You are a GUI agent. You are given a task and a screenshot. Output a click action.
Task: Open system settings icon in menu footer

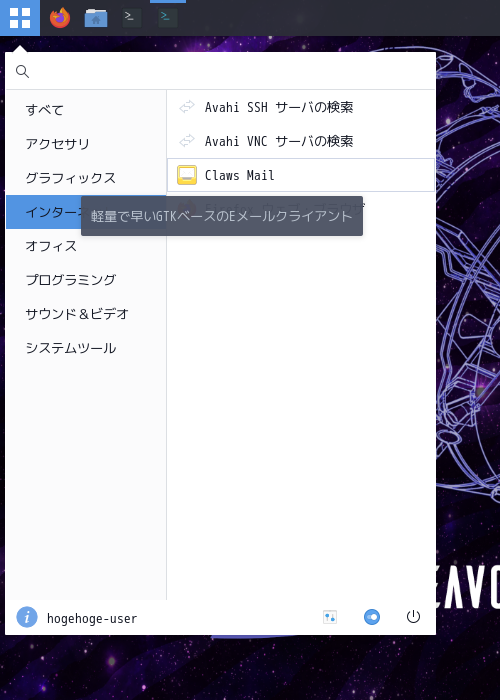click(330, 617)
